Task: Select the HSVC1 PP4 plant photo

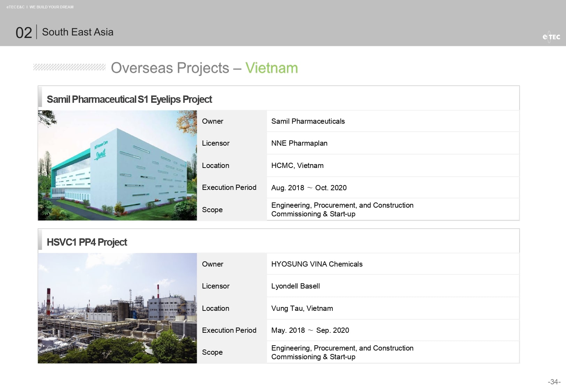Action: click(x=117, y=308)
